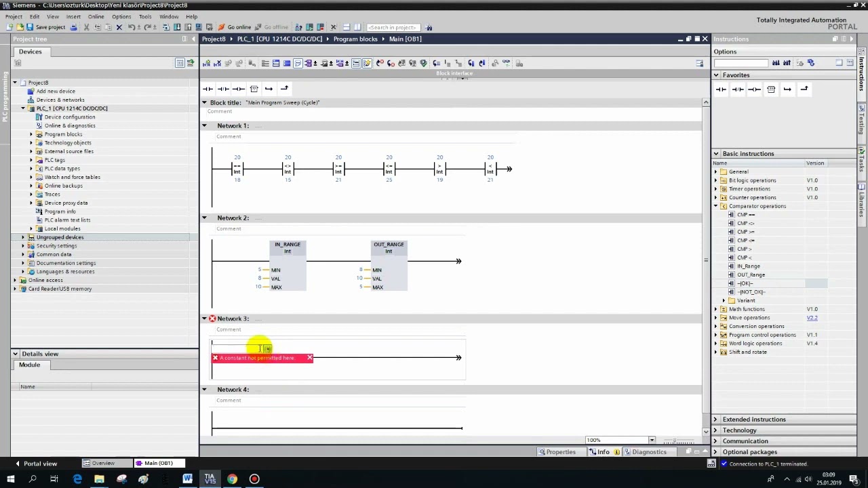Open Google Chrome from the taskbar

point(232,479)
